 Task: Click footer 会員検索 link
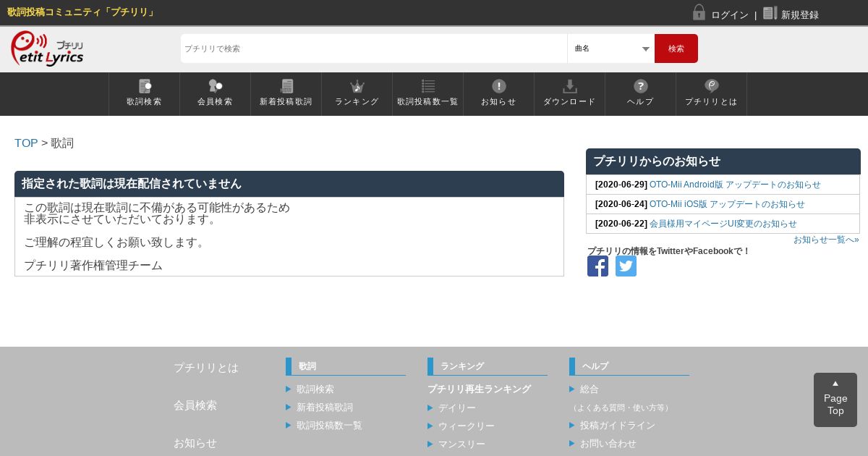pyautogui.click(x=195, y=405)
